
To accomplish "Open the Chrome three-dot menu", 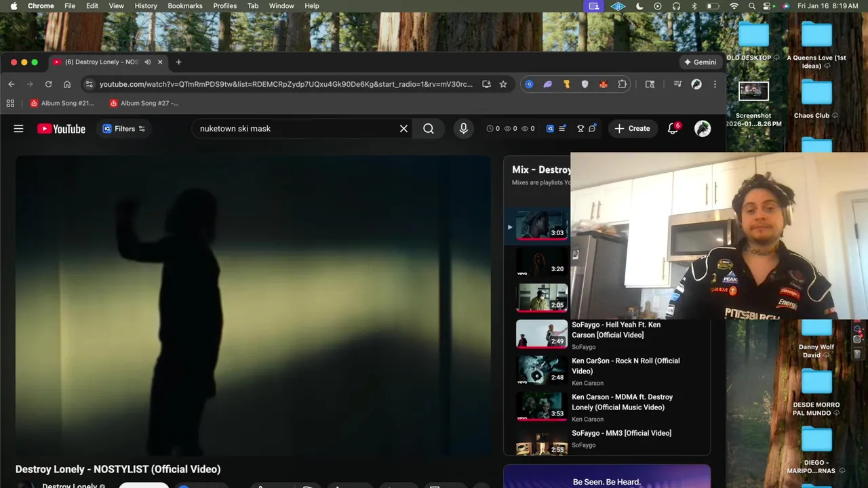I will [715, 84].
